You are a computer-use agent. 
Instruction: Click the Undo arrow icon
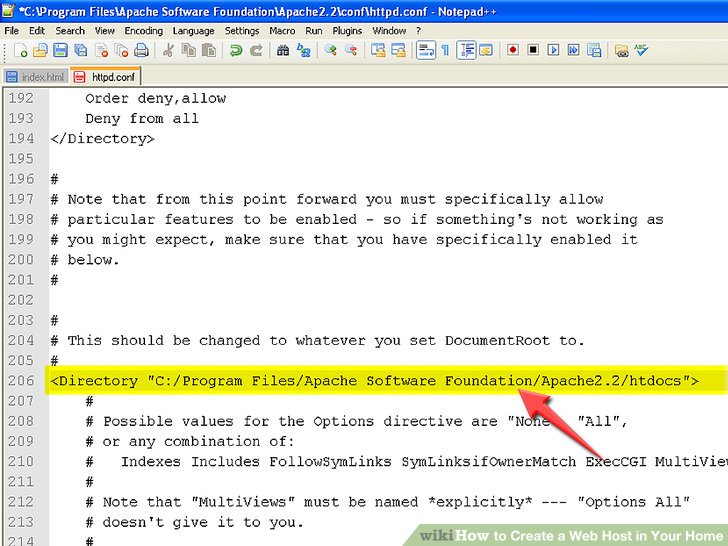[x=236, y=50]
